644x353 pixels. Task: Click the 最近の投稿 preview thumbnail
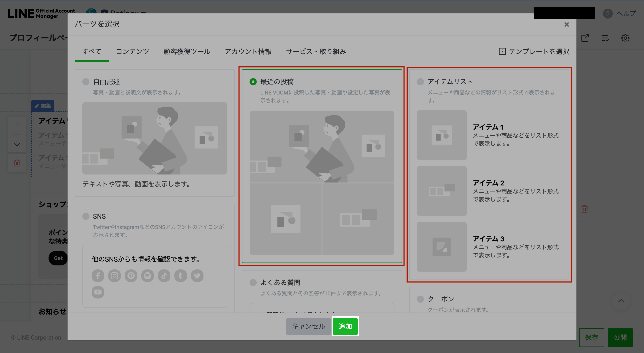322,183
